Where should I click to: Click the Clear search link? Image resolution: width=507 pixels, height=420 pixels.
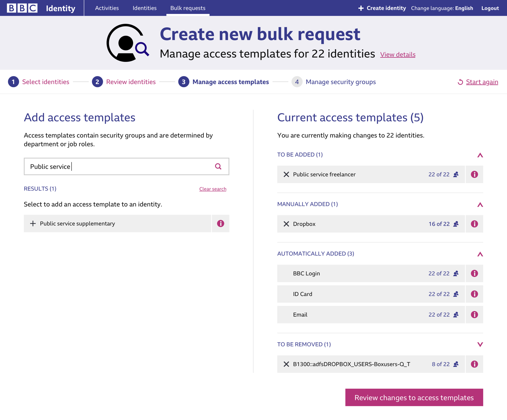[213, 189]
